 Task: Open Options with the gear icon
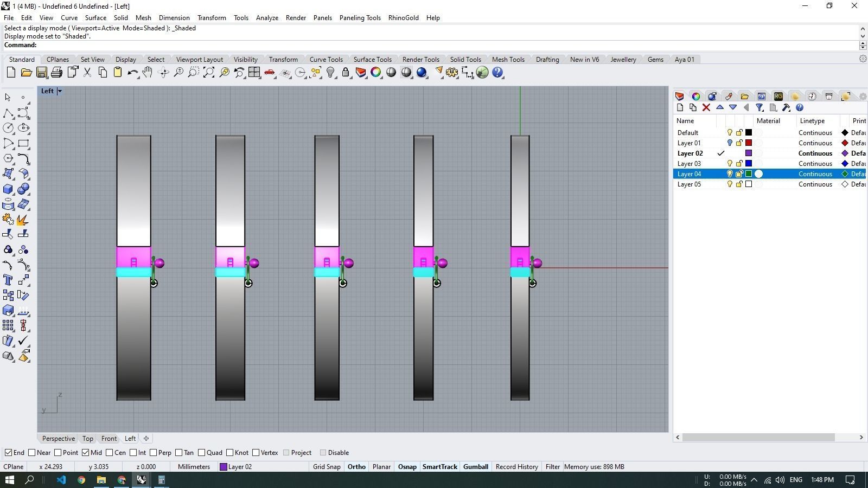(452, 73)
